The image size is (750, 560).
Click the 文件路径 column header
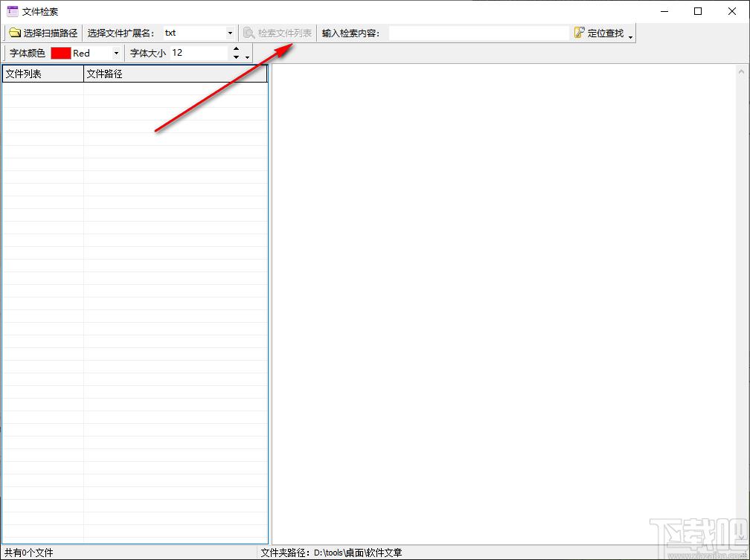(x=175, y=74)
